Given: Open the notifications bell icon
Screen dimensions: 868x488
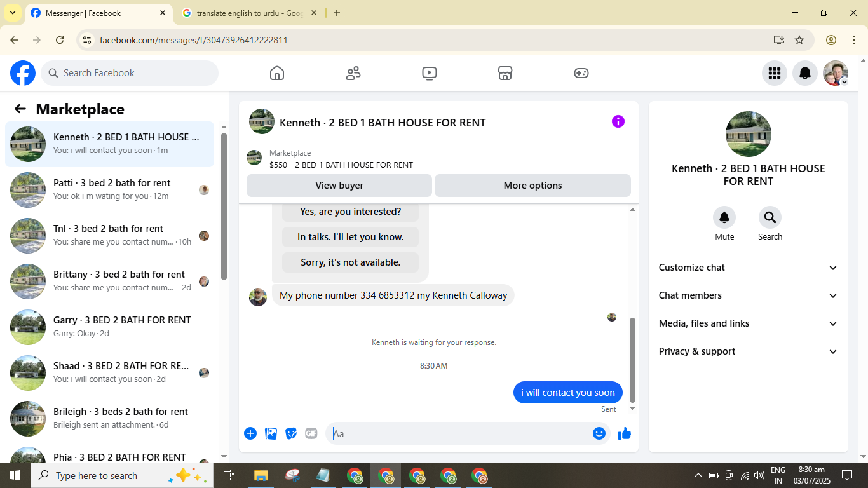Looking at the screenshot, I should tap(805, 73).
